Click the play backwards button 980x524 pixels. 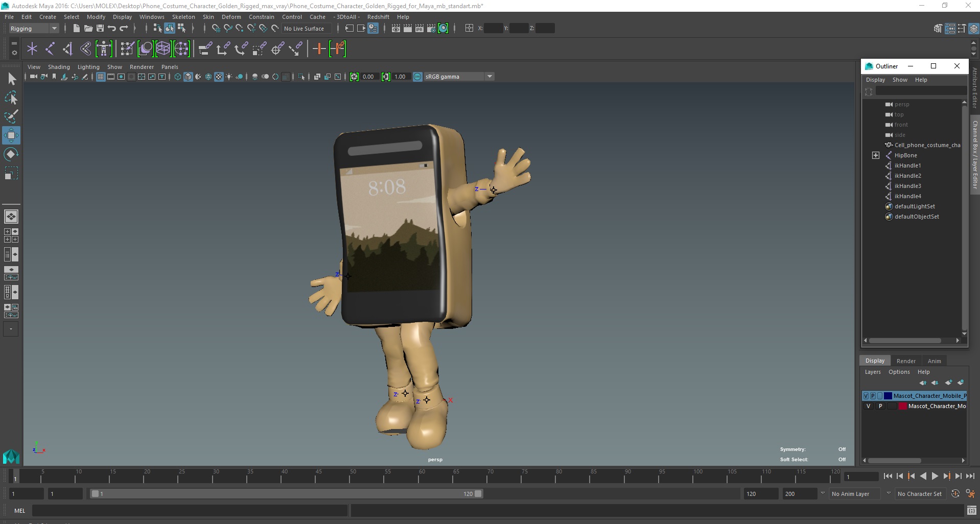tap(923, 476)
